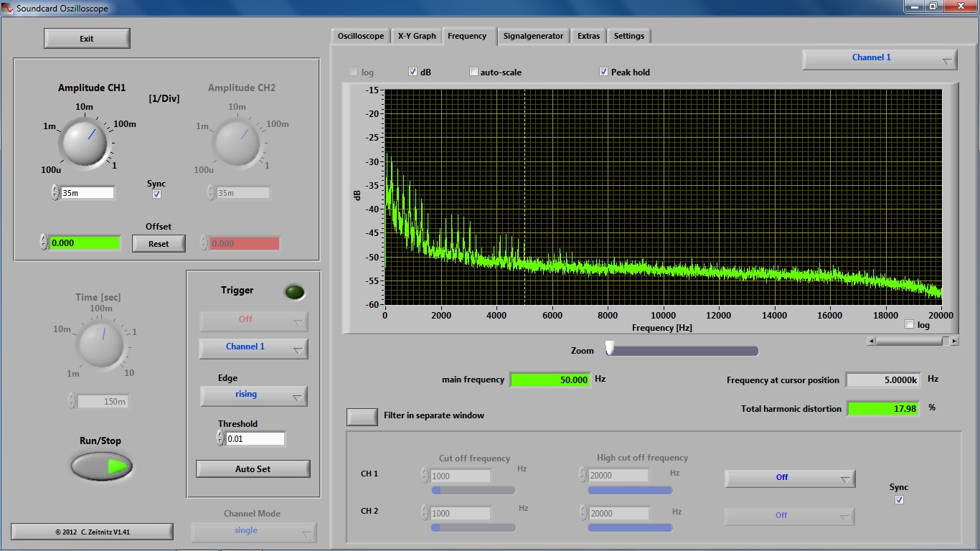The height and width of the screenshot is (551, 980).
Task: Click the CH1 offset stepper arrows
Action: pos(44,242)
